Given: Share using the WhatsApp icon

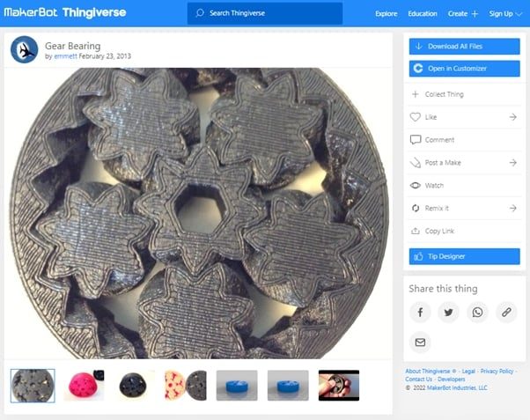Looking at the screenshot, I should coord(477,312).
